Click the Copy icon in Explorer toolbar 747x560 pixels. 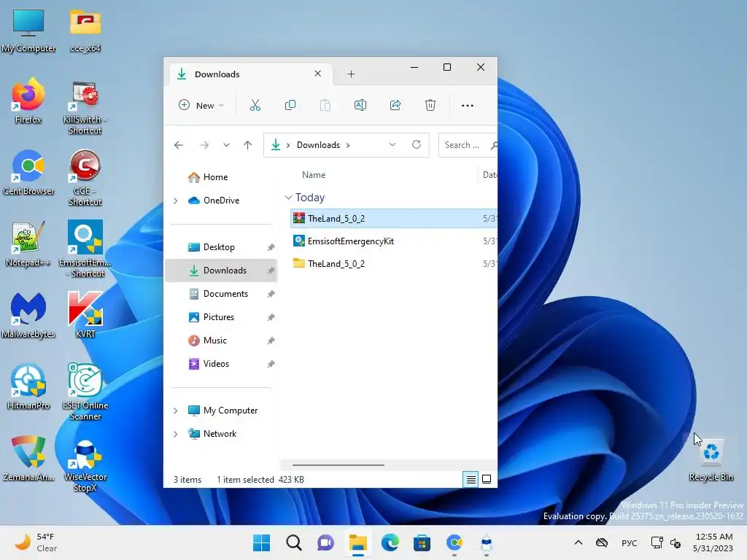coord(290,105)
